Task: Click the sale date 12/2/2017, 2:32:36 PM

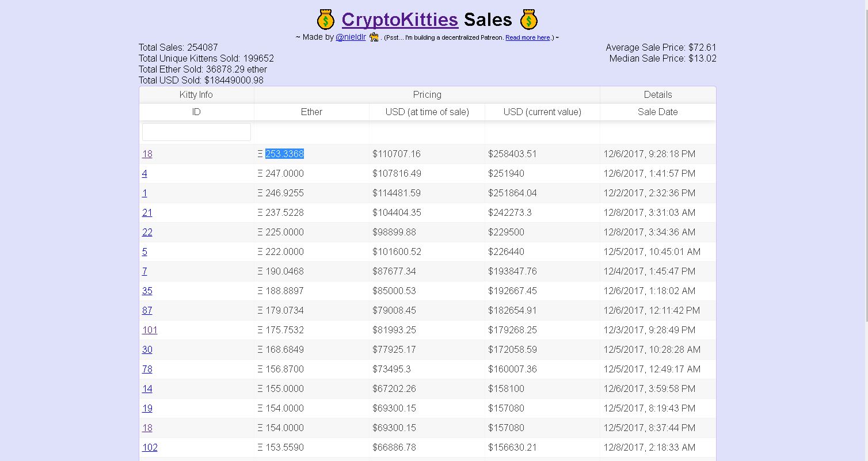Action: coord(649,193)
